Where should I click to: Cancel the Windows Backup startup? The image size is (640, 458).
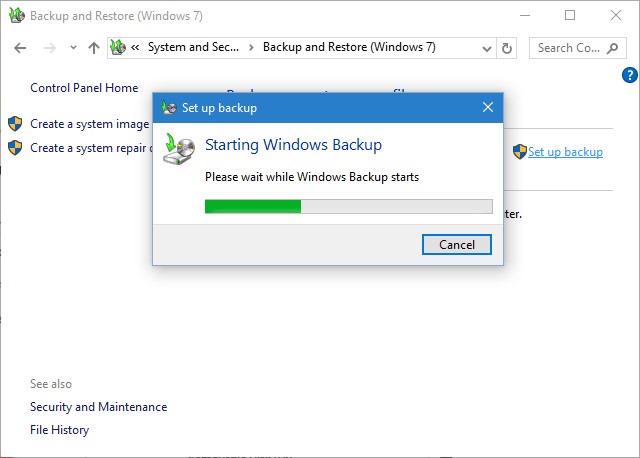pos(457,245)
